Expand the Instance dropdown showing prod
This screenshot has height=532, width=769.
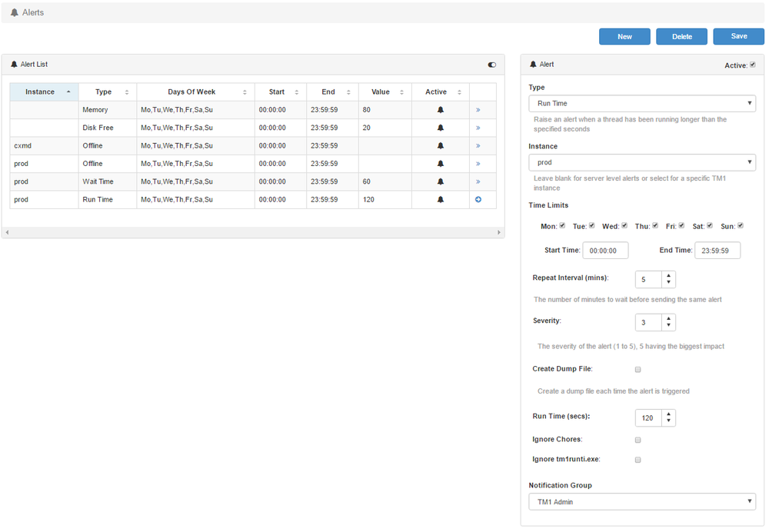pos(641,162)
